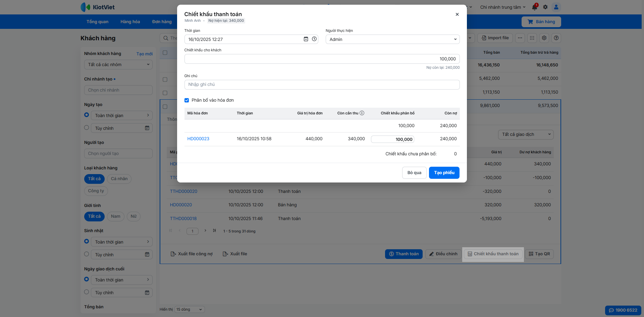Open the Tổng quan menu
Viewport: 644px width, 317px height.
pos(97,22)
